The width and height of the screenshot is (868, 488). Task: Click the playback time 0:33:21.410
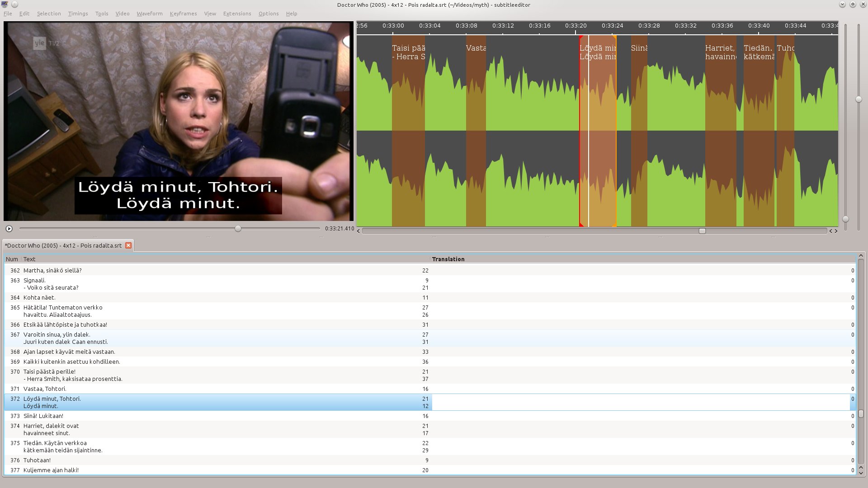point(340,229)
